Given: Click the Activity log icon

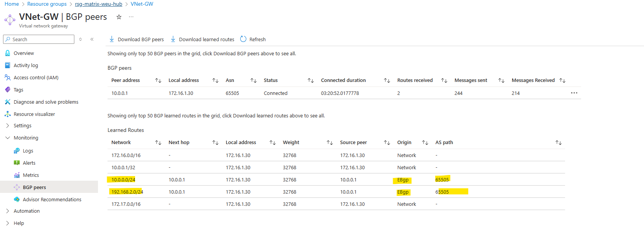Looking at the screenshot, I should [8, 65].
